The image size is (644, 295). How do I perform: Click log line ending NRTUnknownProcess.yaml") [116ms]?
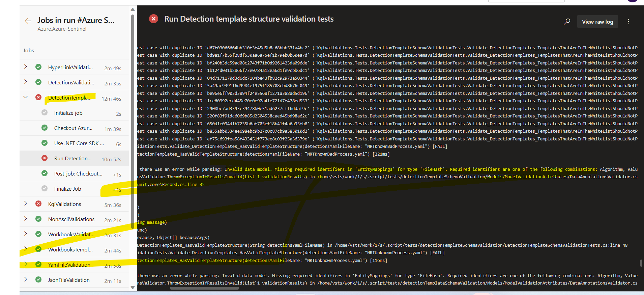tap(262, 260)
